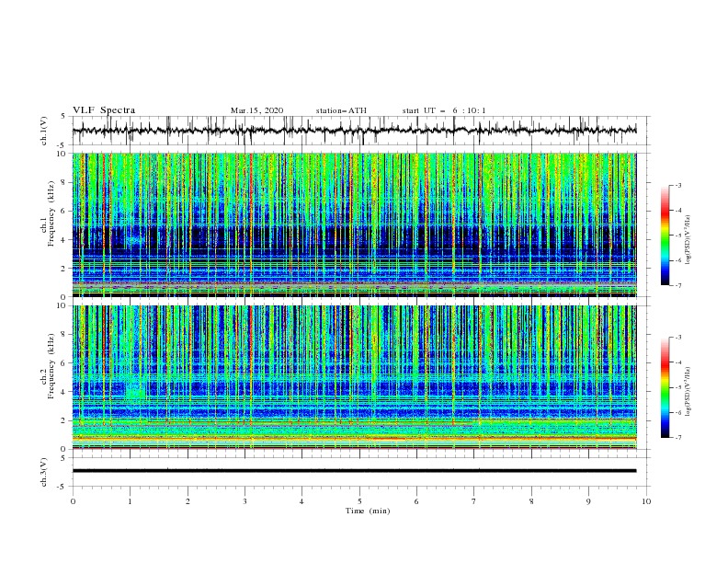Select the start UT time label
Viewport: 728px width, 563px height.
(x=444, y=110)
